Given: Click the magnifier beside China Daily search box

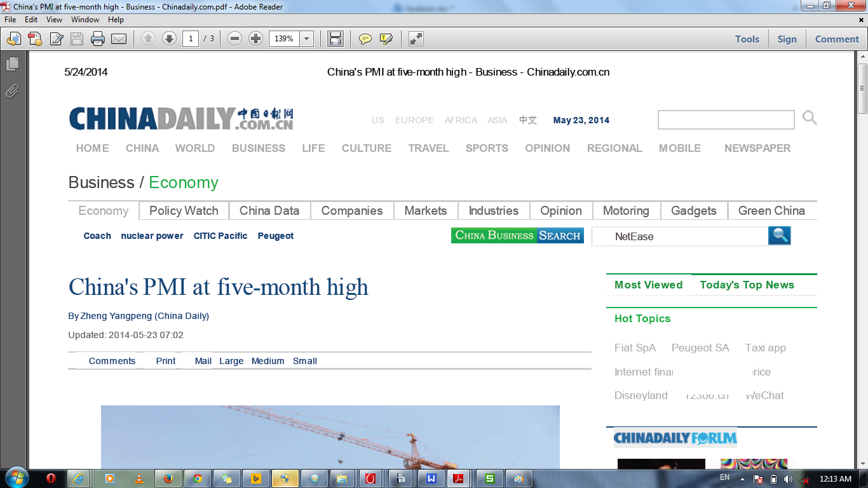Looking at the screenshot, I should 810,118.
